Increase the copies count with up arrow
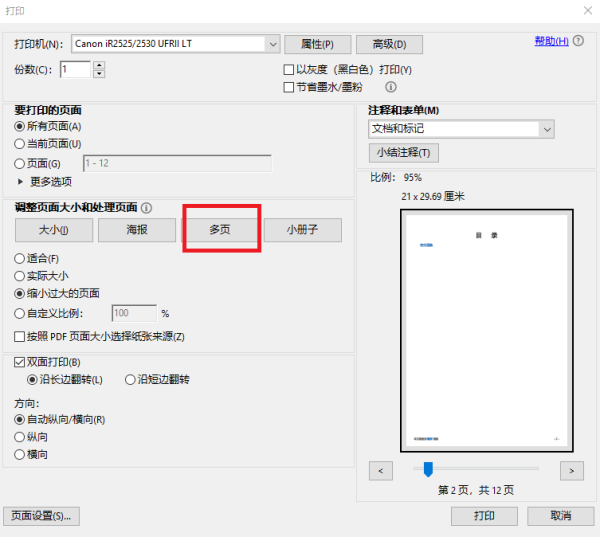Image resolution: width=600 pixels, height=537 pixels. click(98, 65)
